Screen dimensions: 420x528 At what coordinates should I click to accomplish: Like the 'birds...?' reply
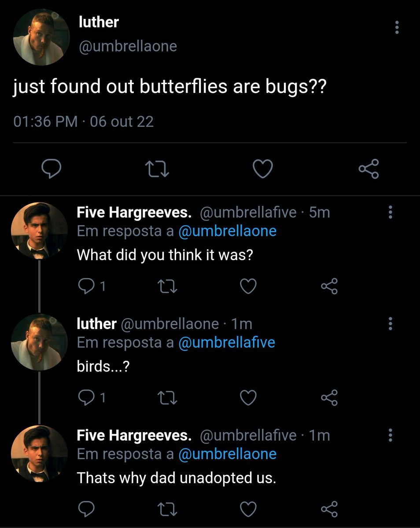tap(248, 398)
